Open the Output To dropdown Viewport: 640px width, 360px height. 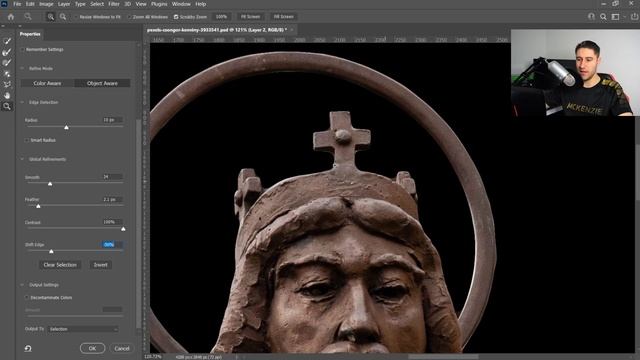(83, 329)
